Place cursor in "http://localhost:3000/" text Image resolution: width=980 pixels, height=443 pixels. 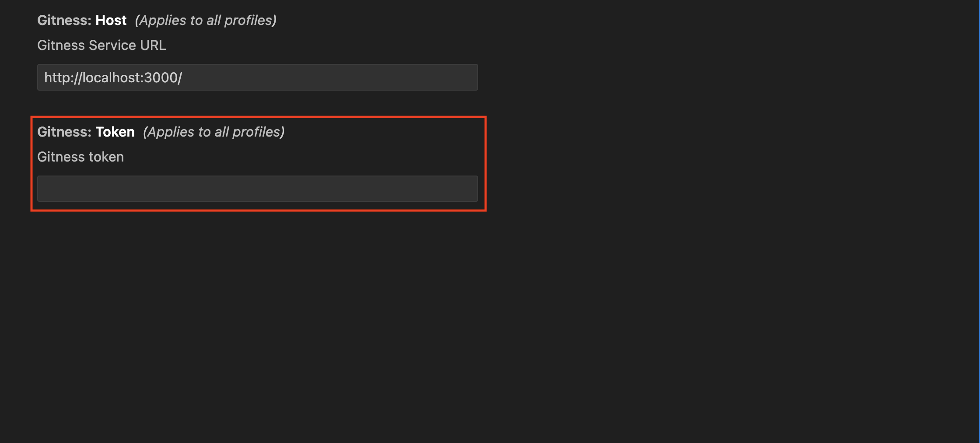coord(113,77)
